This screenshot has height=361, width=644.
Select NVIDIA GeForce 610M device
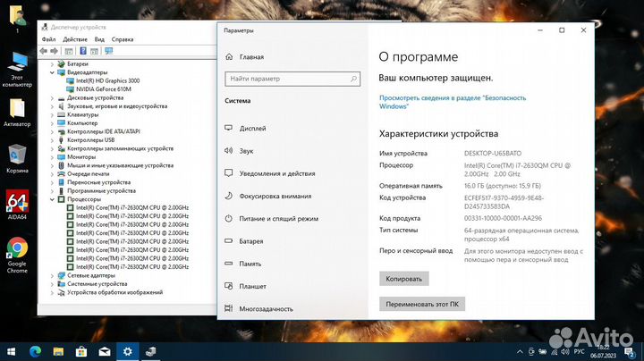[x=104, y=89]
